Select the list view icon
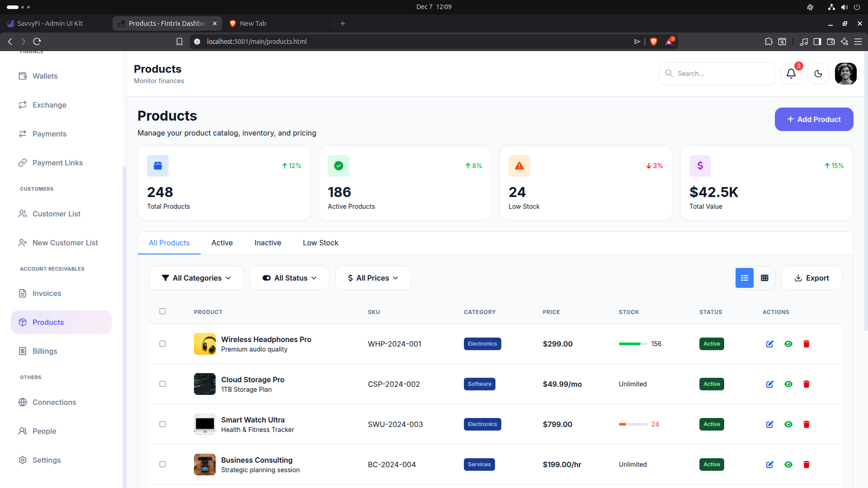Image resolution: width=868 pixels, height=488 pixels. pos(744,278)
